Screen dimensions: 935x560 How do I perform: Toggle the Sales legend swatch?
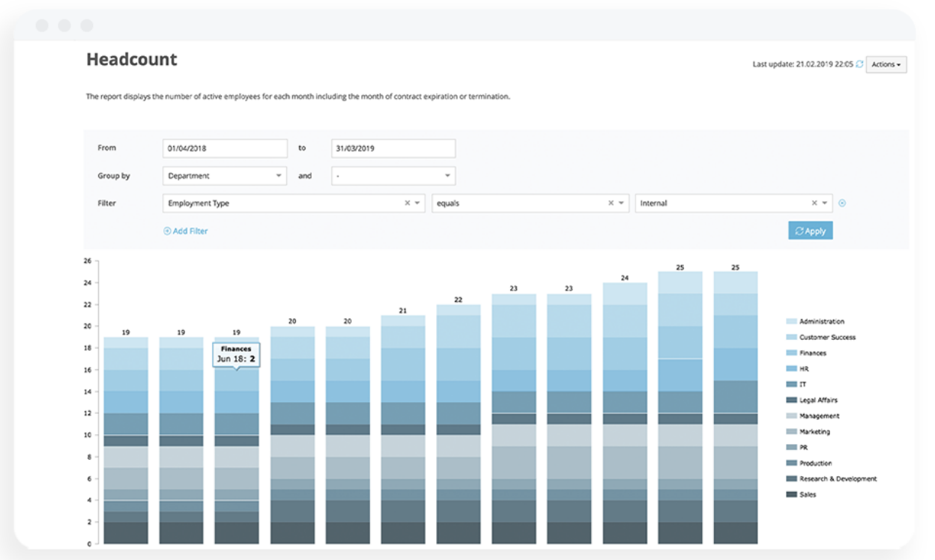791,494
